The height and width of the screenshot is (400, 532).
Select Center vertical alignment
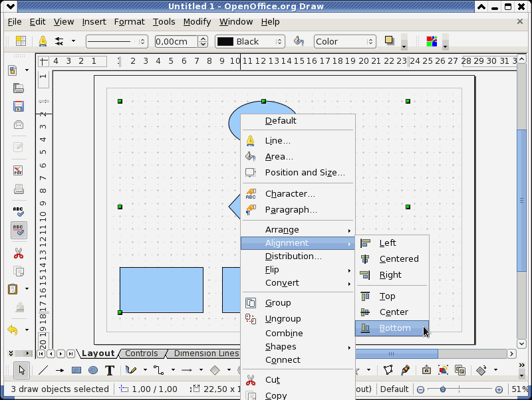pyautogui.click(x=392, y=312)
